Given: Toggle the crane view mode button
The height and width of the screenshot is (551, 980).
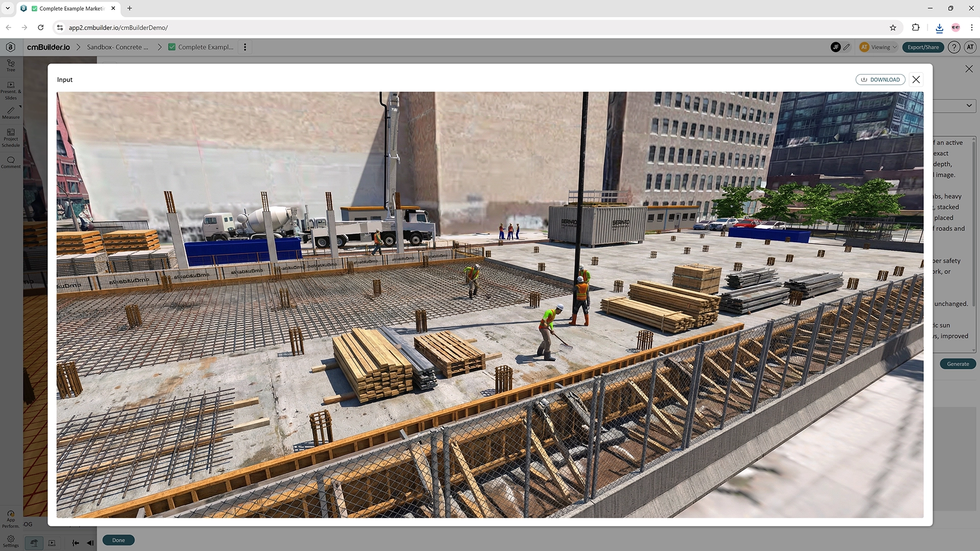Looking at the screenshot, I should [x=34, y=543].
